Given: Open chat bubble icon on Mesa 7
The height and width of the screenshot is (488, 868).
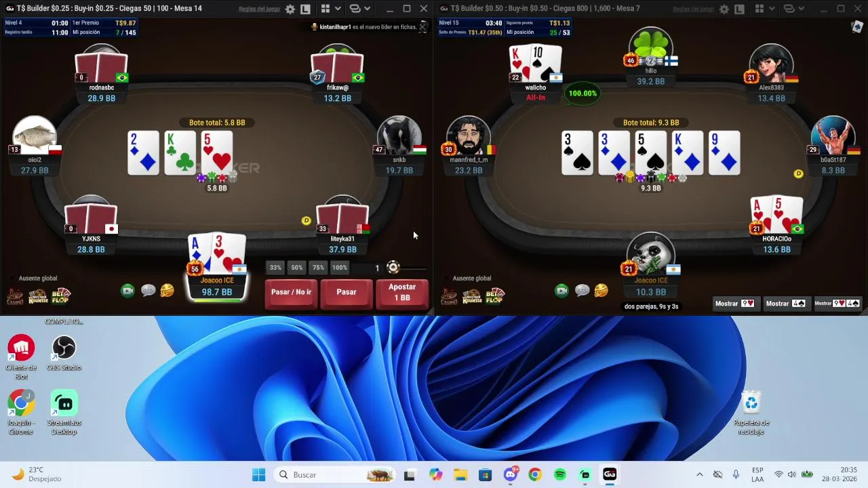Looking at the screenshot, I should point(582,291).
